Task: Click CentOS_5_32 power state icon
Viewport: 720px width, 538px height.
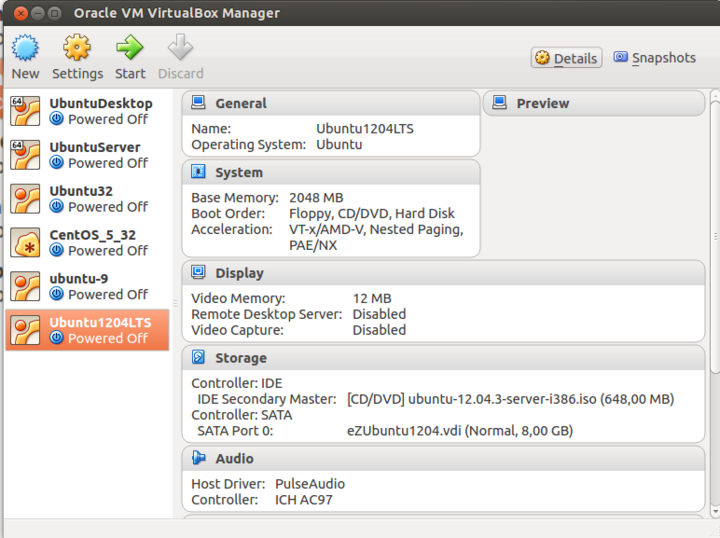Action: [56, 250]
